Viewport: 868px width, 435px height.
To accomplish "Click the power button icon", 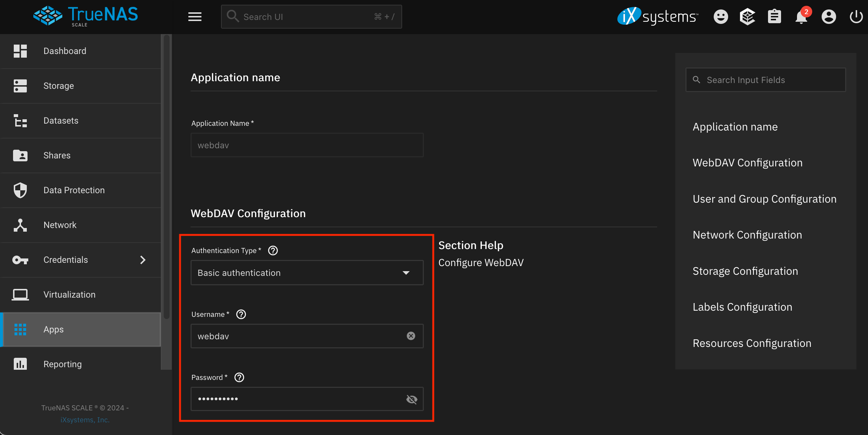I will pyautogui.click(x=856, y=17).
